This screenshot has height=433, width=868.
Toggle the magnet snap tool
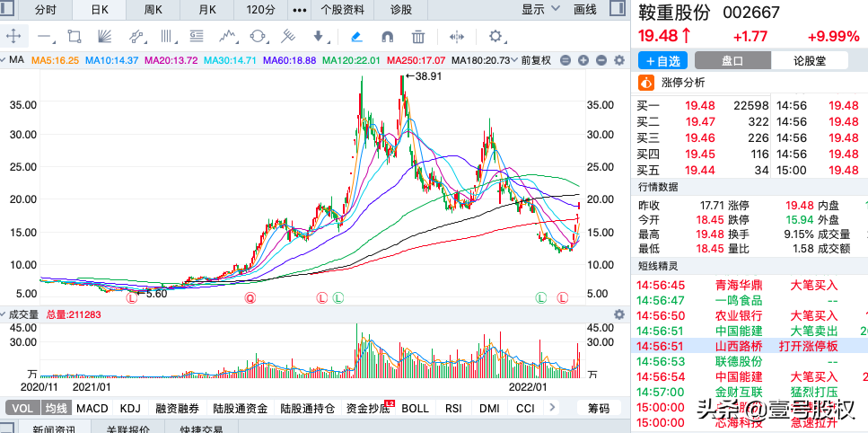click(388, 37)
